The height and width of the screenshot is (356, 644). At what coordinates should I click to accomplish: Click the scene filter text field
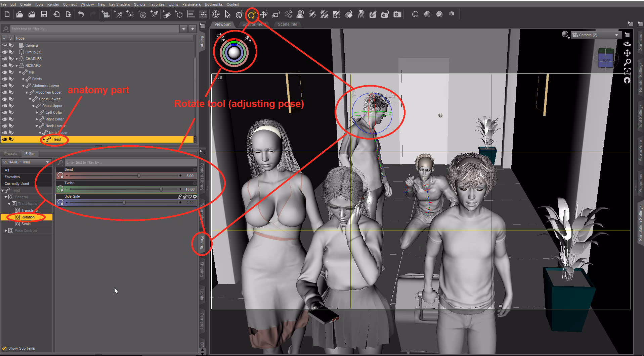coord(94,29)
